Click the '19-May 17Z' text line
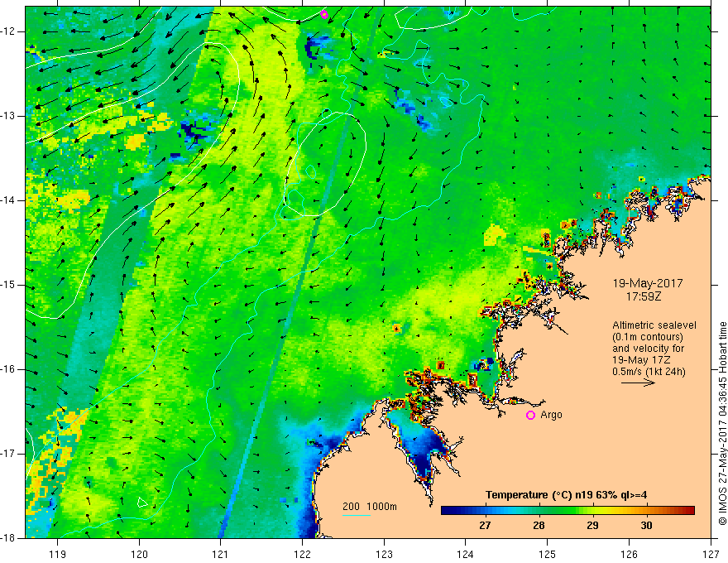The height and width of the screenshot is (563, 728). coord(641,360)
